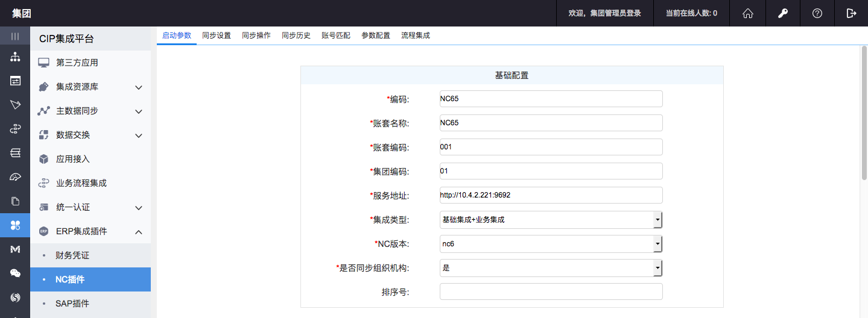The width and height of the screenshot is (868, 318).
Task: Click the 服务地址 input field
Action: (551, 195)
